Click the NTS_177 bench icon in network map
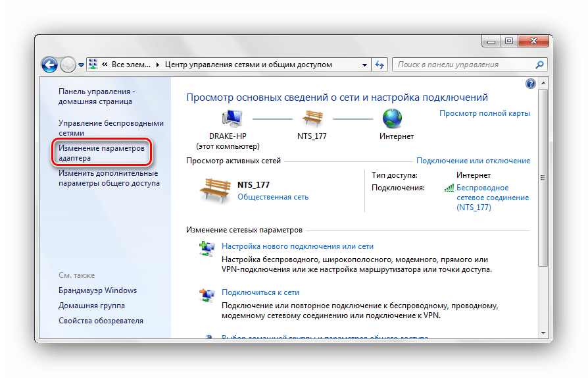This screenshot has height=378, width=588. [x=311, y=119]
